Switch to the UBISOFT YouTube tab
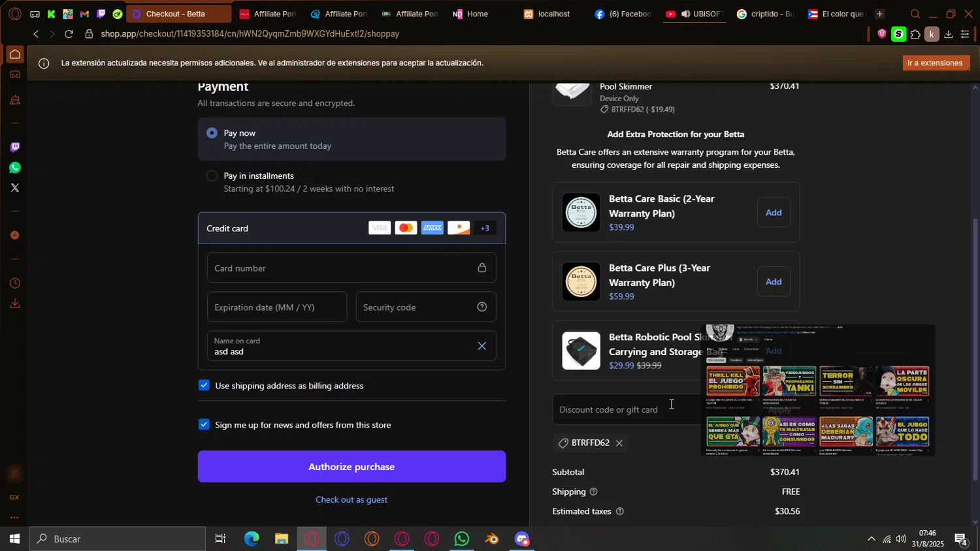Image resolution: width=980 pixels, height=551 pixels. click(694, 14)
